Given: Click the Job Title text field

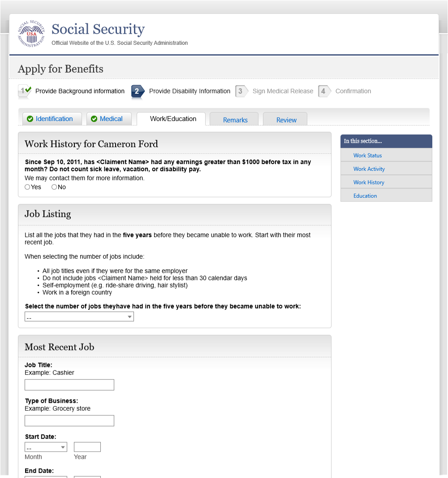Looking at the screenshot, I should pos(69,385).
